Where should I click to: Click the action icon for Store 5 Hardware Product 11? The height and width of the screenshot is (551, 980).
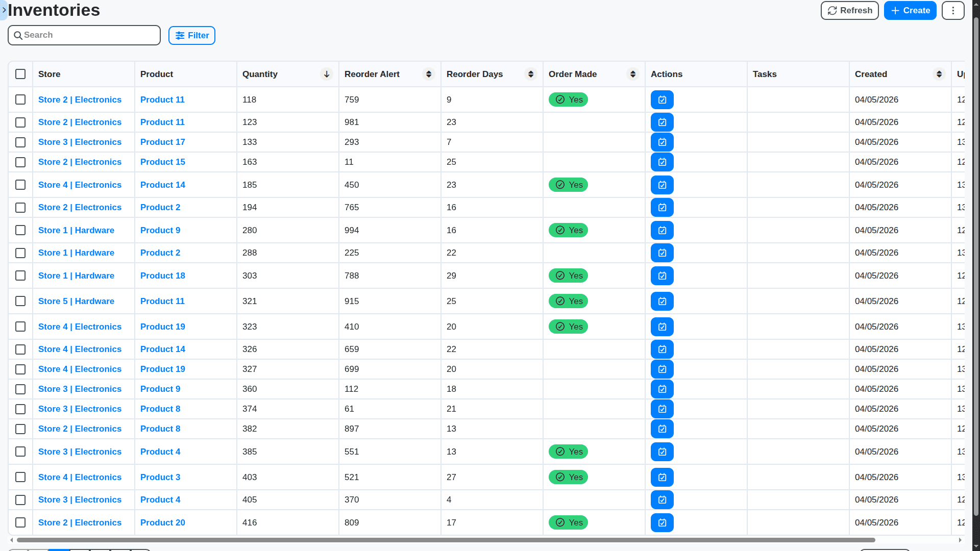coord(661,301)
